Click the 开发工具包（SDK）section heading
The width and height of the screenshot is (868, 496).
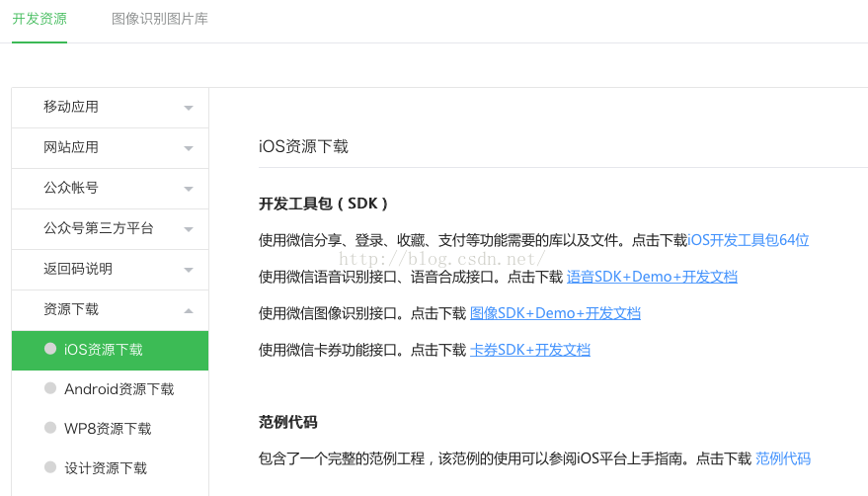pyautogui.click(x=323, y=204)
